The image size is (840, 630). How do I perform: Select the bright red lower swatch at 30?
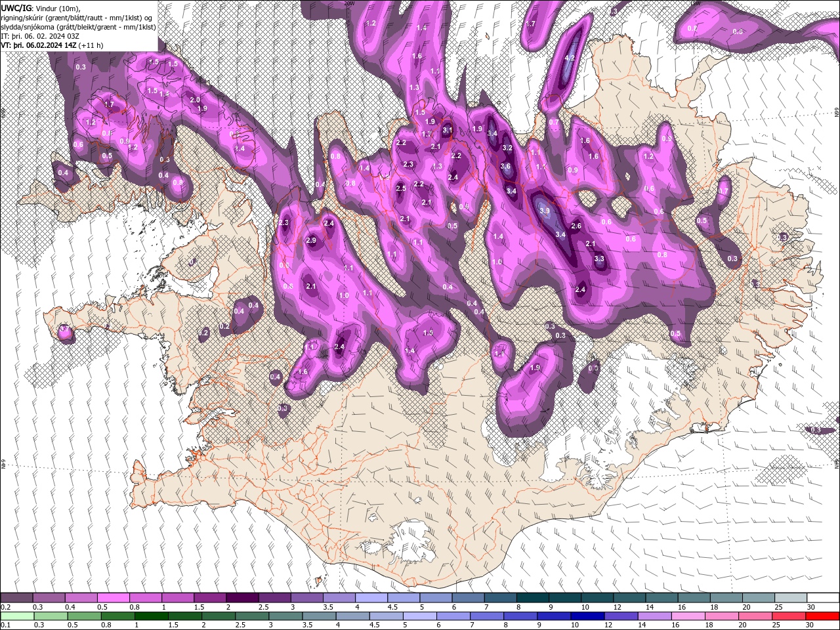[823, 616]
